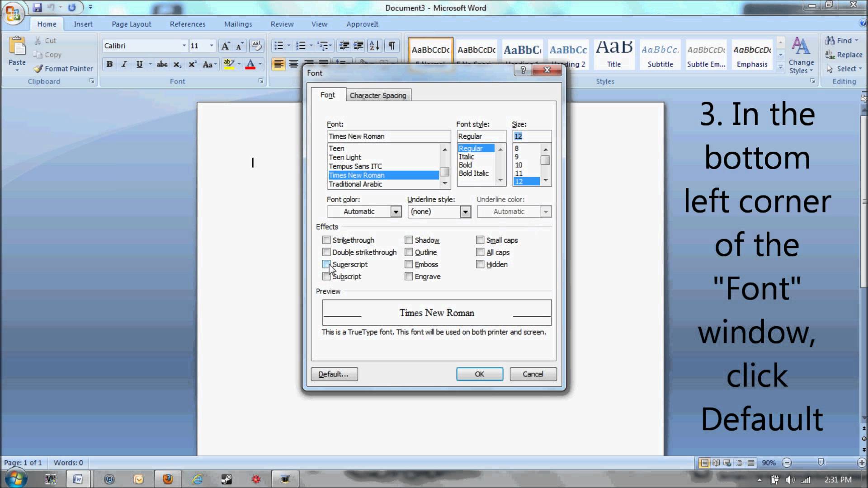Toggle the Strikethrough effects checkbox
This screenshot has height=488, width=868.
tap(325, 239)
